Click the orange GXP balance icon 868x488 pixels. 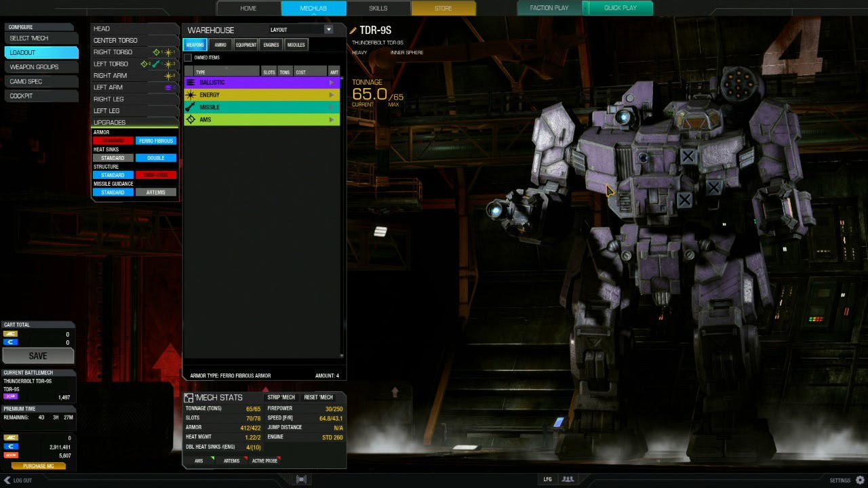click(x=10, y=455)
